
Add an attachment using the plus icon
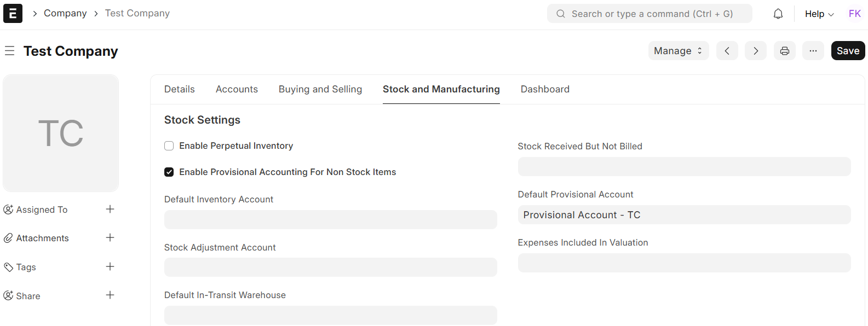110,237
